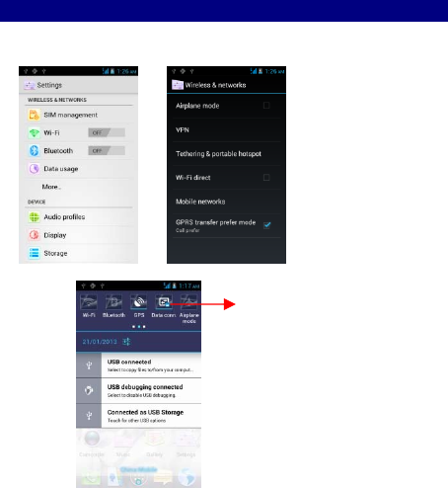The height and width of the screenshot is (488, 448).
Task: Tap the Data conn. quick-settings icon
Action: [x=164, y=302]
